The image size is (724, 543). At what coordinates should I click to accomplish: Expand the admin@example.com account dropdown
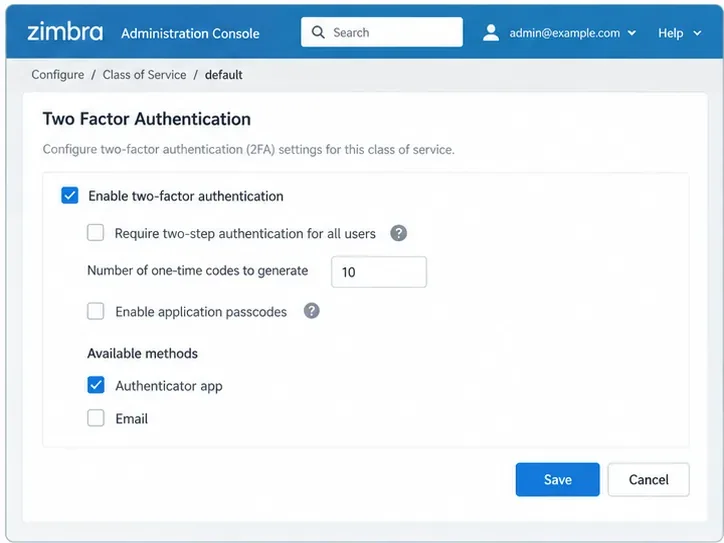pos(573,33)
